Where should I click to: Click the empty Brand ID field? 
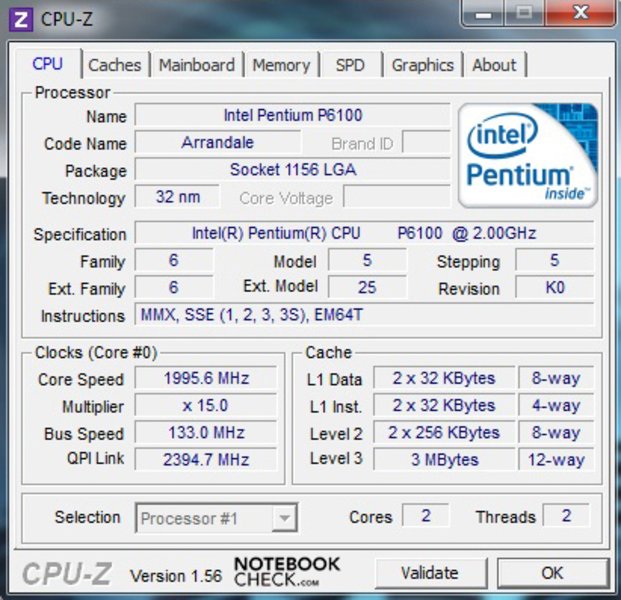click(427, 143)
